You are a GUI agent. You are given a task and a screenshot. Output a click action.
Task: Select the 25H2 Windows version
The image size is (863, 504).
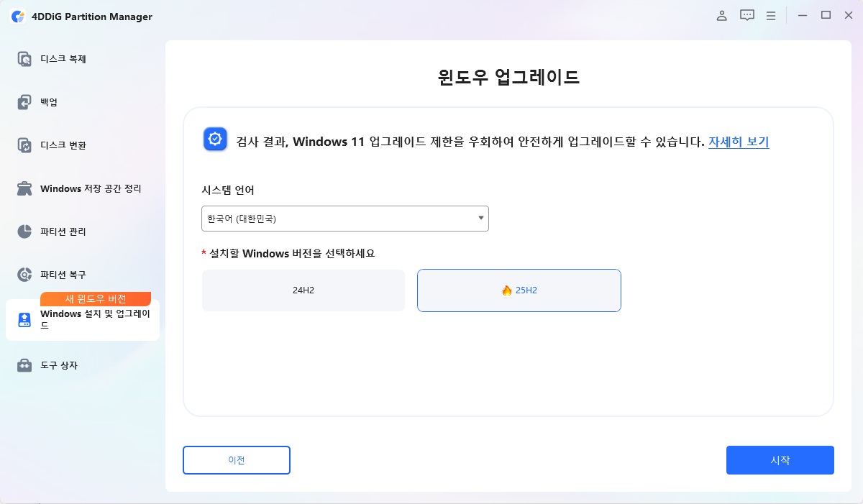coord(519,290)
